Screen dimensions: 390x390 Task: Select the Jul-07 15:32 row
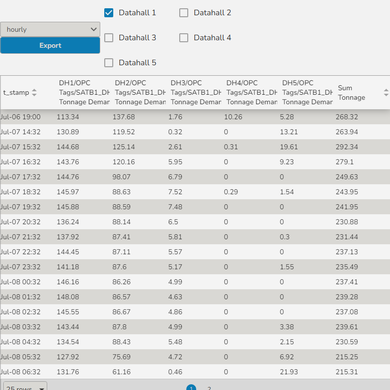(195, 147)
